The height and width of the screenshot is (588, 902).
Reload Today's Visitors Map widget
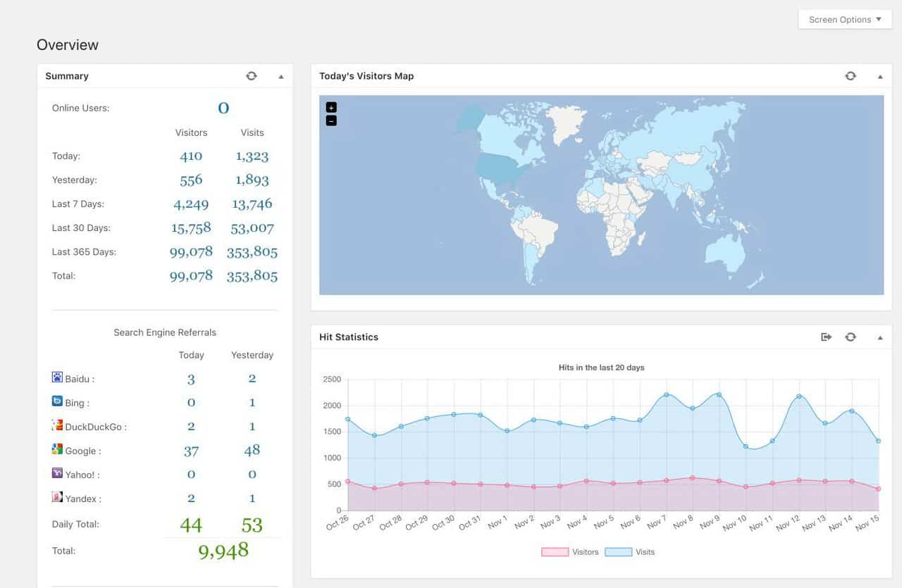pyautogui.click(x=851, y=76)
